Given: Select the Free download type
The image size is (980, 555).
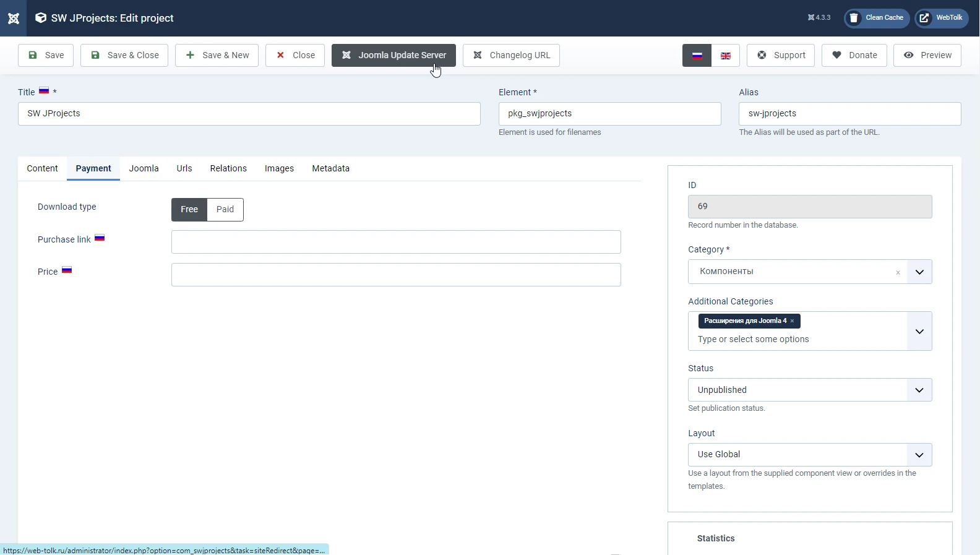Looking at the screenshot, I should pyautogui.click(x=189, y=210).
